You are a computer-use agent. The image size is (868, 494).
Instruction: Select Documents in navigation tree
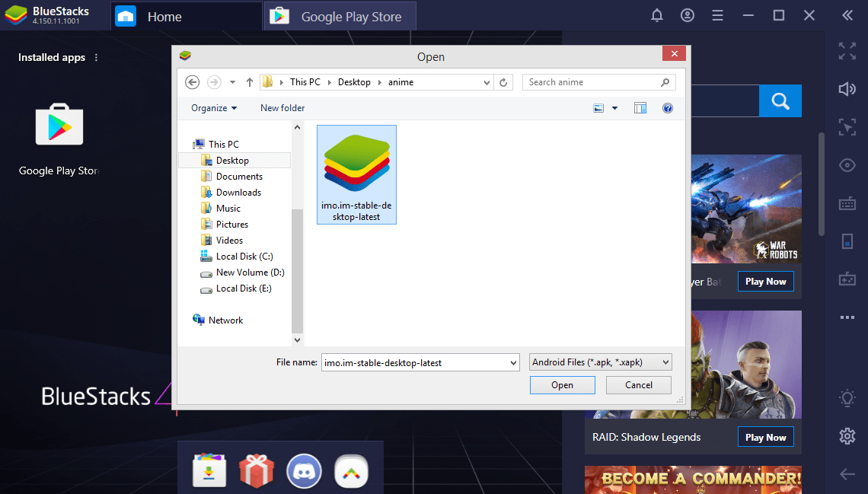239,177
